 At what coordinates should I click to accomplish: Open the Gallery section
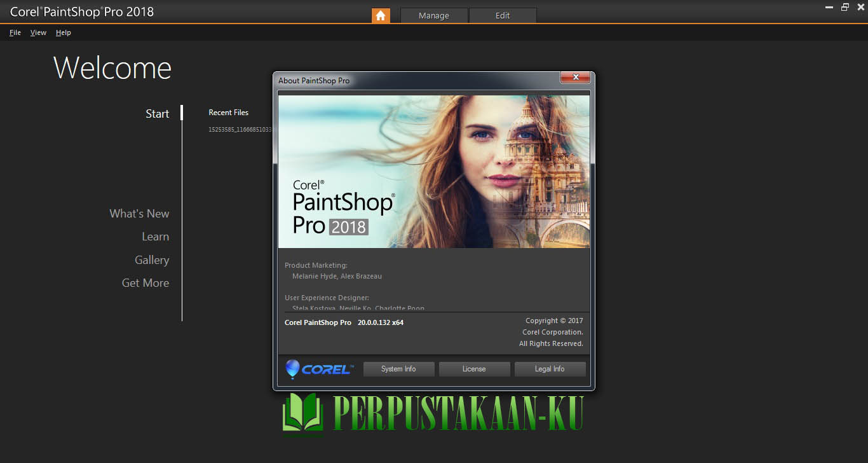pos(152,260)
